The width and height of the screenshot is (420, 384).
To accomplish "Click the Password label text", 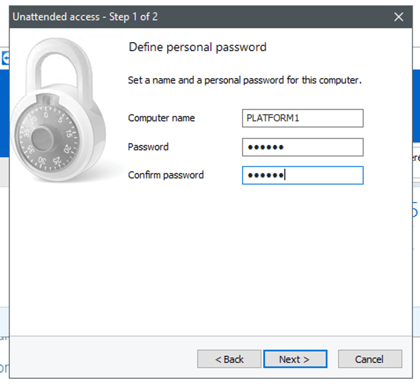I will click(x=148, y=147).
